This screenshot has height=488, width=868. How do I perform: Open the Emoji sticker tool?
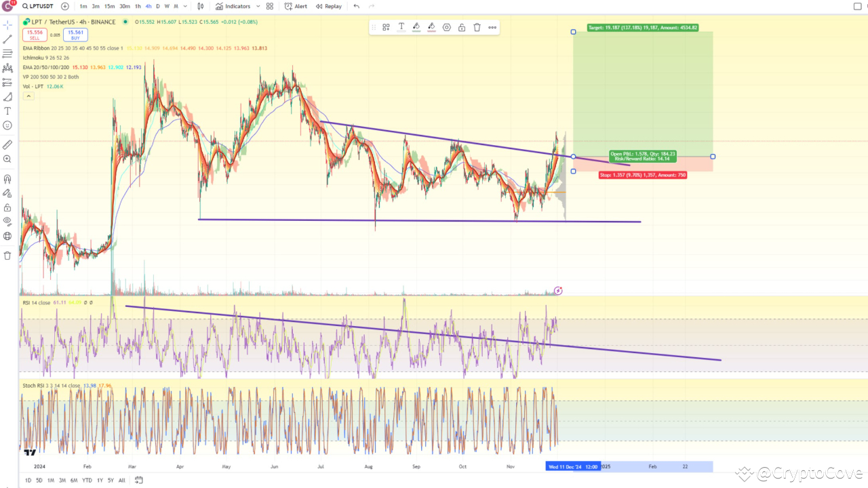(x=7, y=125)
